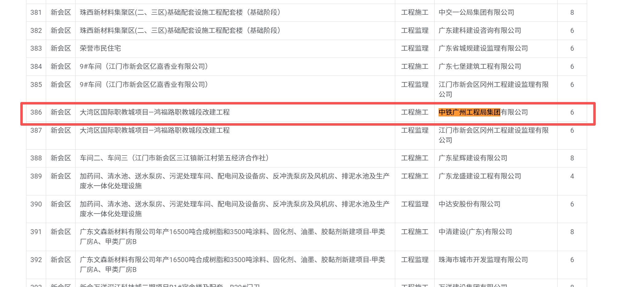
Task: Click row number 388
Action: (x=36, y=158)
